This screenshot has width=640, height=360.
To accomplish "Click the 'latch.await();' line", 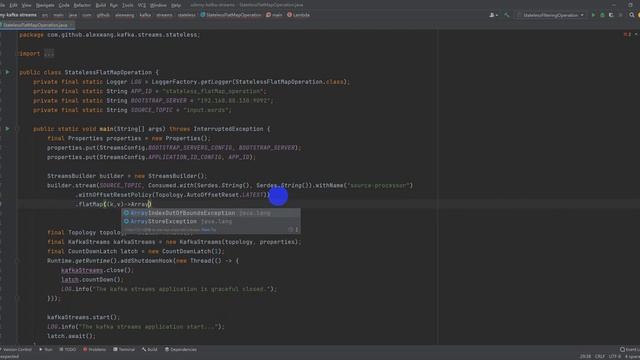I will (71, 336).
